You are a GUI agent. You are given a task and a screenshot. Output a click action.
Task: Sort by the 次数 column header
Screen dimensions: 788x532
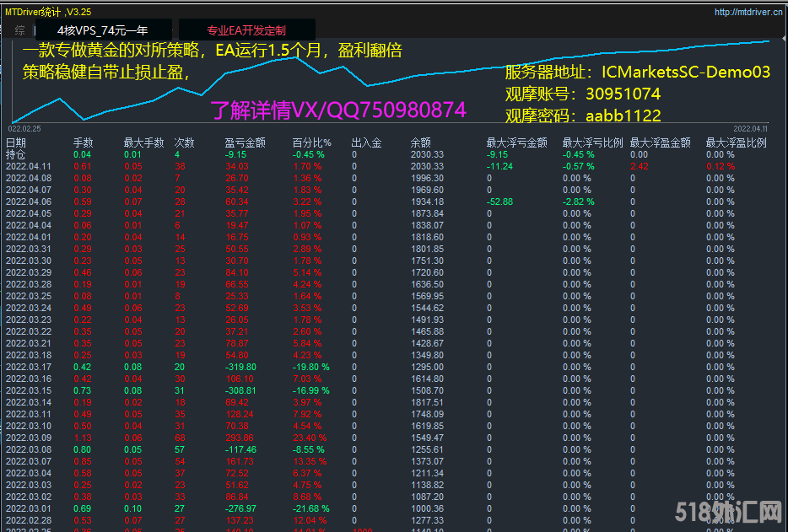pos(183,143)
